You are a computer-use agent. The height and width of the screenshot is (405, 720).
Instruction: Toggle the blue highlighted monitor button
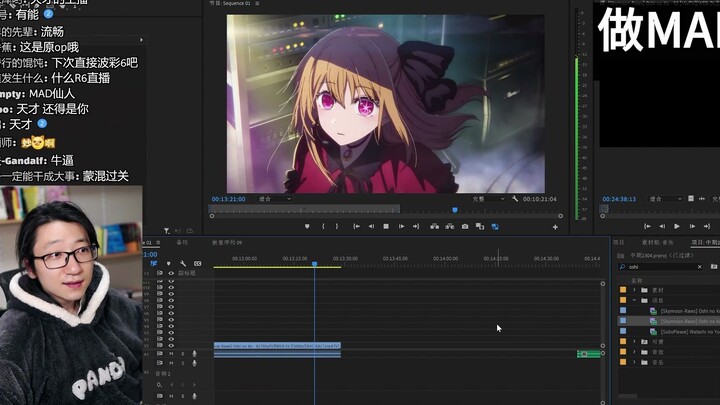(495, 226)
